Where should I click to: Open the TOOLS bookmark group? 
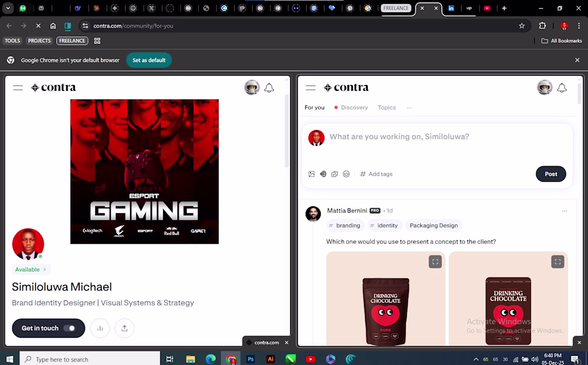[x=12, y=41]
